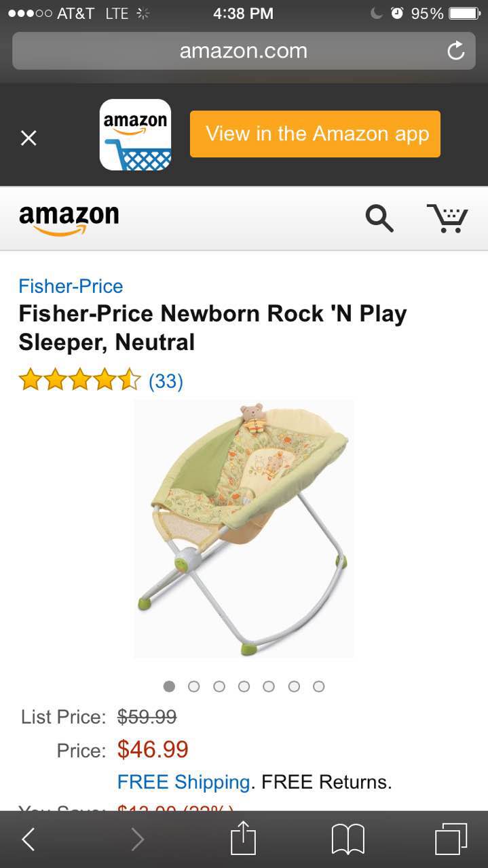Tap the search magnifier icon
Viewport: 488px width, 868px height.
tap(379, 218)
